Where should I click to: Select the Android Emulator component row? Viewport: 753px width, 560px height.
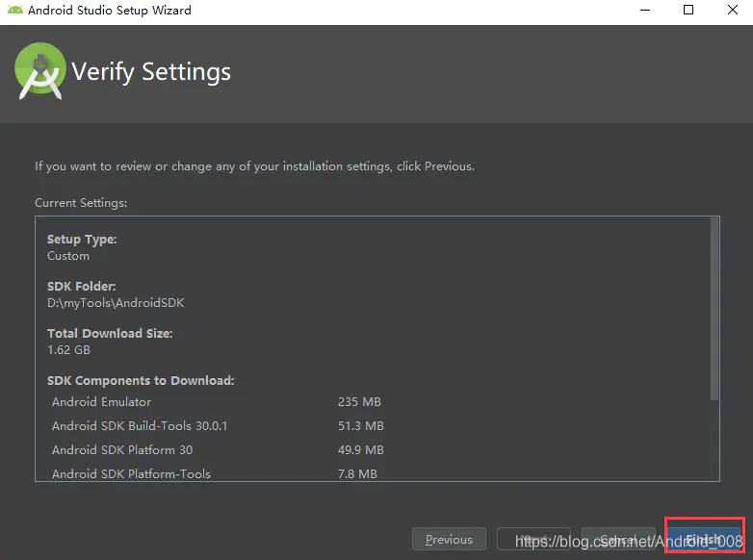pos(216,401)
